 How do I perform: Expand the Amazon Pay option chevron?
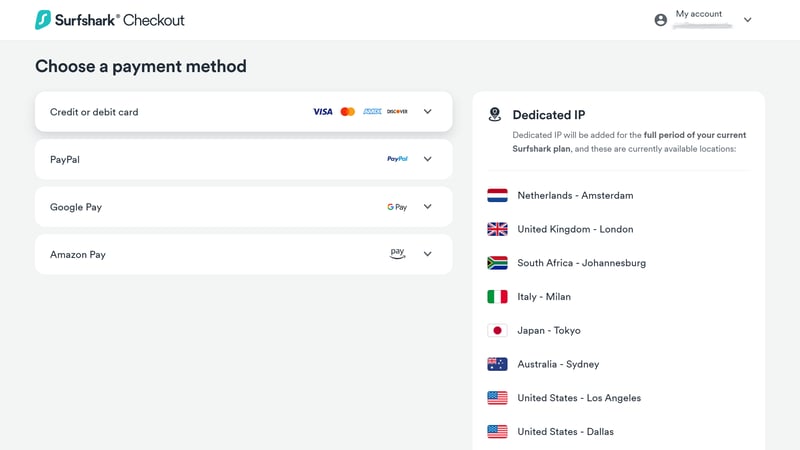[x=428, y=254]
